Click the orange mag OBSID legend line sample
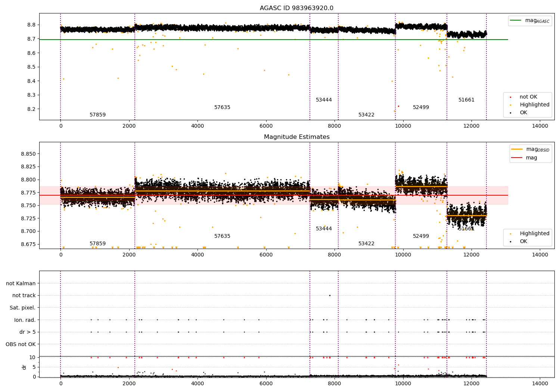This screenshot has height=392, width=560. [517, 149]
